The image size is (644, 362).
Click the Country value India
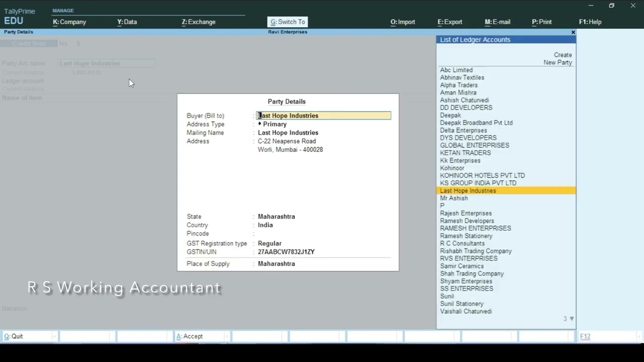click(x=265, y=225)
